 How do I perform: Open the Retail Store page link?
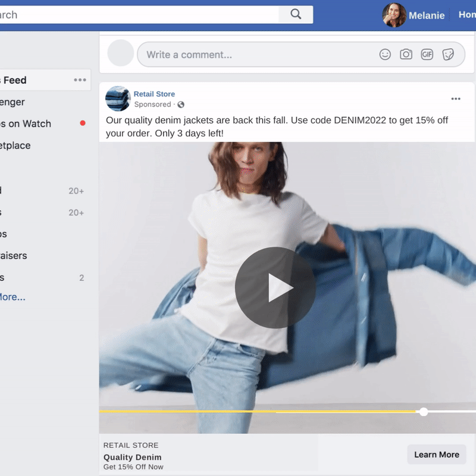click(154, 94)
